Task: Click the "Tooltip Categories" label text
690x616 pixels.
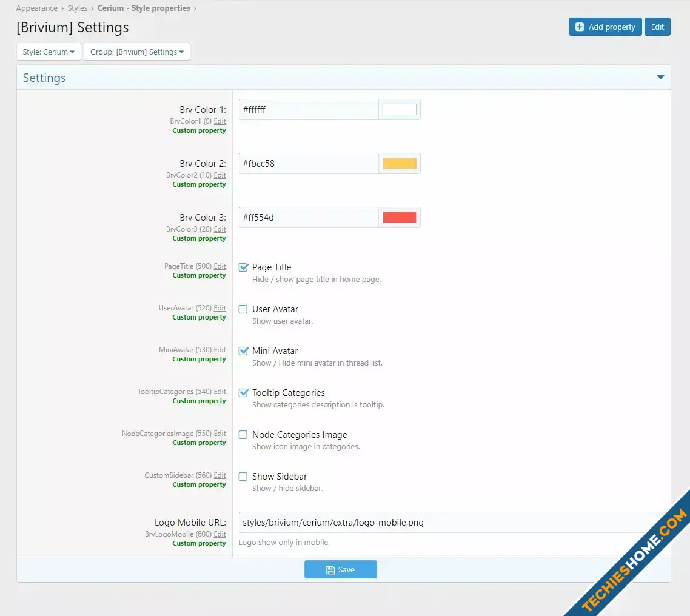Action: click(x=288, y=392)
